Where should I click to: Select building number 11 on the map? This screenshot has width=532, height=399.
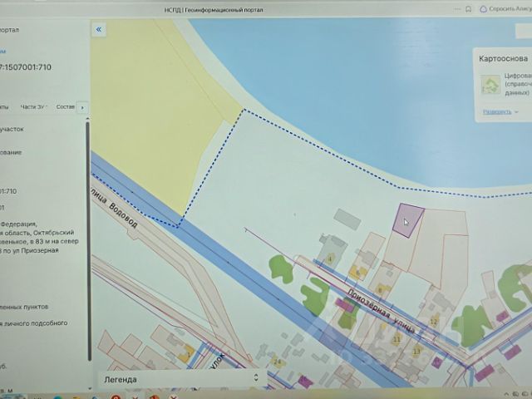[397, 338]
